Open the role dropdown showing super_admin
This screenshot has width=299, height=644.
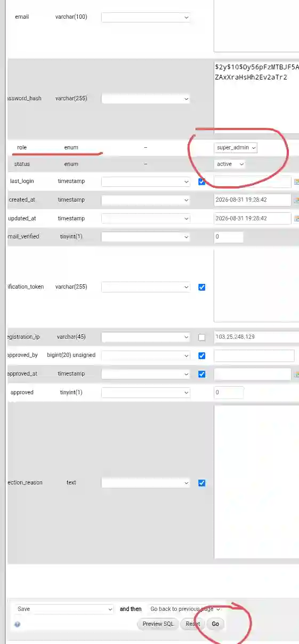click(x=236, y=148)
